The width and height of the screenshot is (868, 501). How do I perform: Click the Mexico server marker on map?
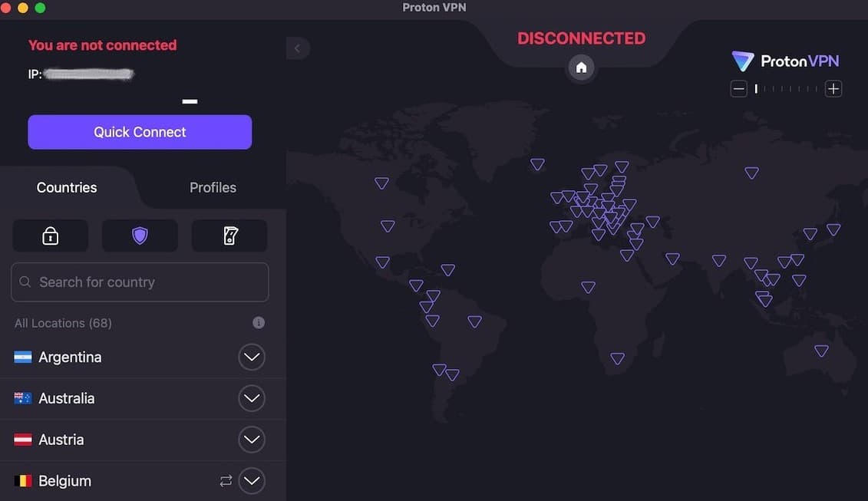point(382,262)
